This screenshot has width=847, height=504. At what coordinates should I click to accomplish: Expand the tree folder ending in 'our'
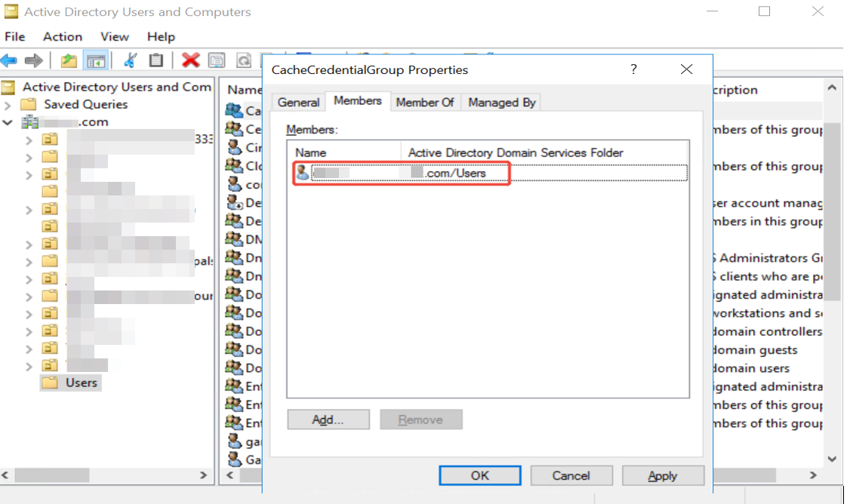29,297
